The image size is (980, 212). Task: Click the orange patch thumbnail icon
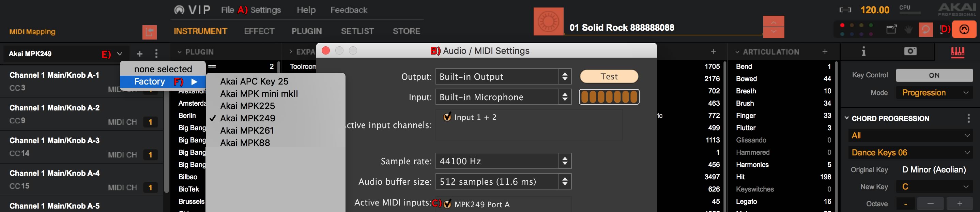tap(548, 21)
